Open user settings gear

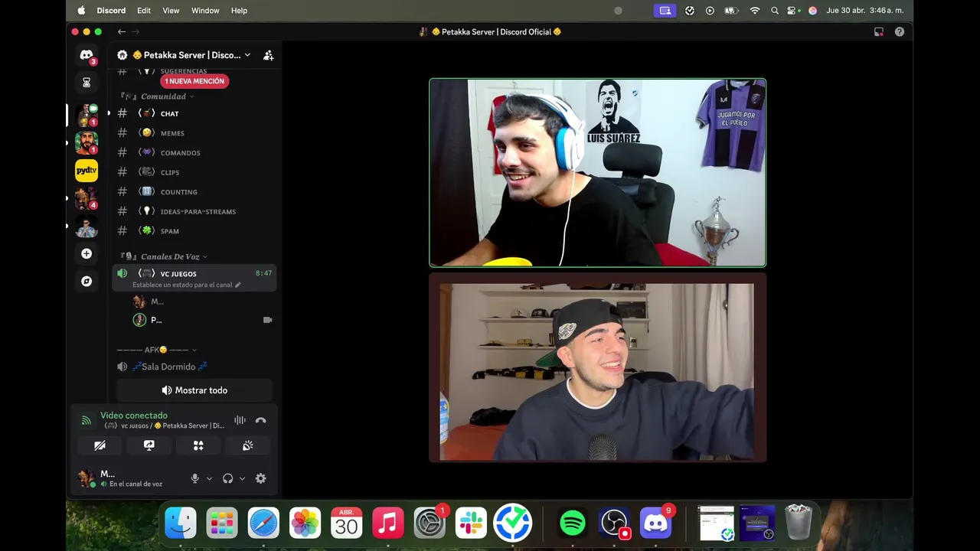pos(260,478)
